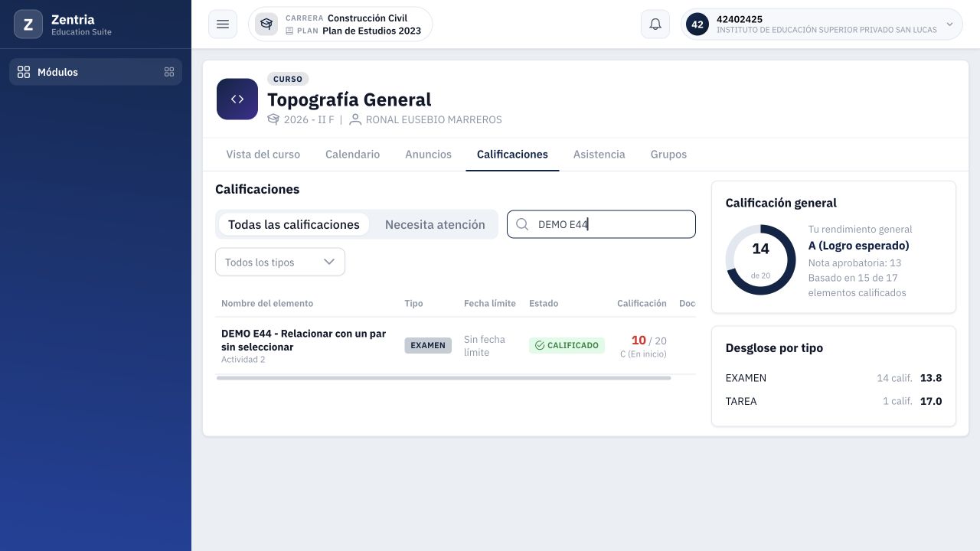Click the notifications bell icon
This screenshot has height=551, width=980.
coord(655,24)
